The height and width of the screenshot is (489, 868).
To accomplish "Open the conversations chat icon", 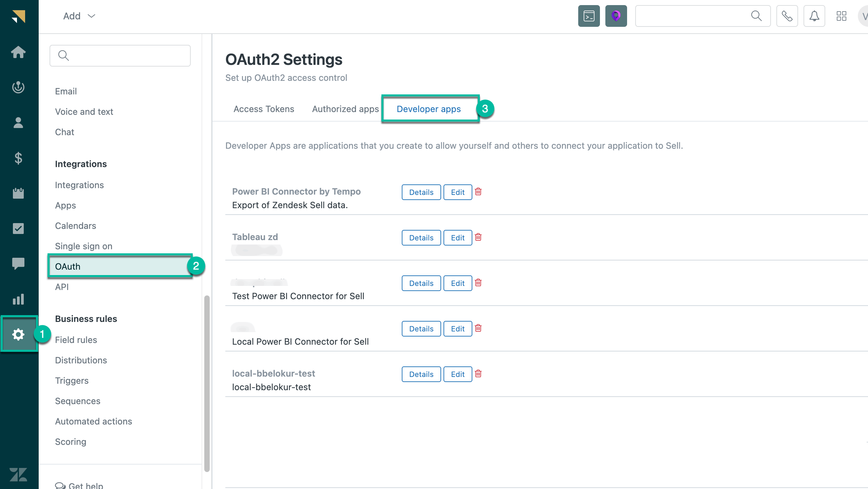I will tap(19, 264).
